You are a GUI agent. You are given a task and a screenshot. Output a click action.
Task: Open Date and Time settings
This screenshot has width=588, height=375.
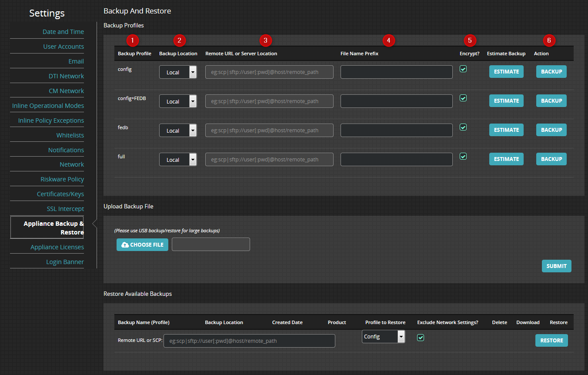pos(63,32)
